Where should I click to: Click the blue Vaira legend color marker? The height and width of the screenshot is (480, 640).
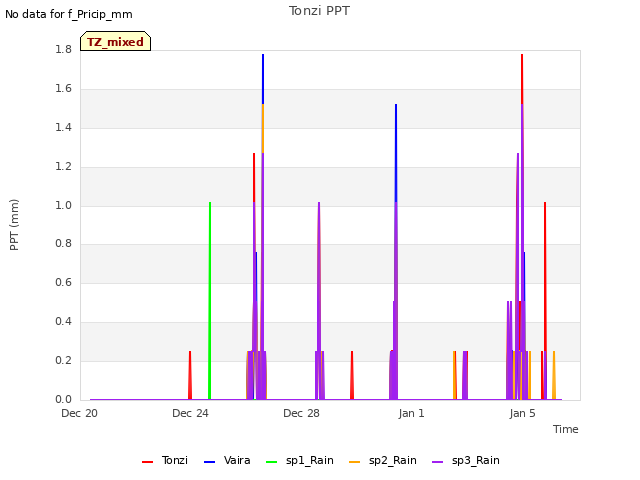pyautogui.click(x=209, y=462)
